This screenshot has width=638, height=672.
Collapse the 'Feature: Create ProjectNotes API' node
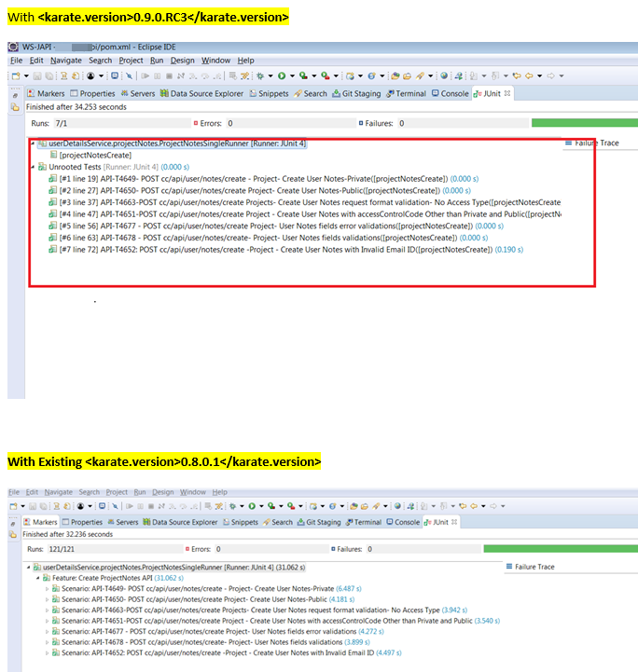click(x=37, y=578)
